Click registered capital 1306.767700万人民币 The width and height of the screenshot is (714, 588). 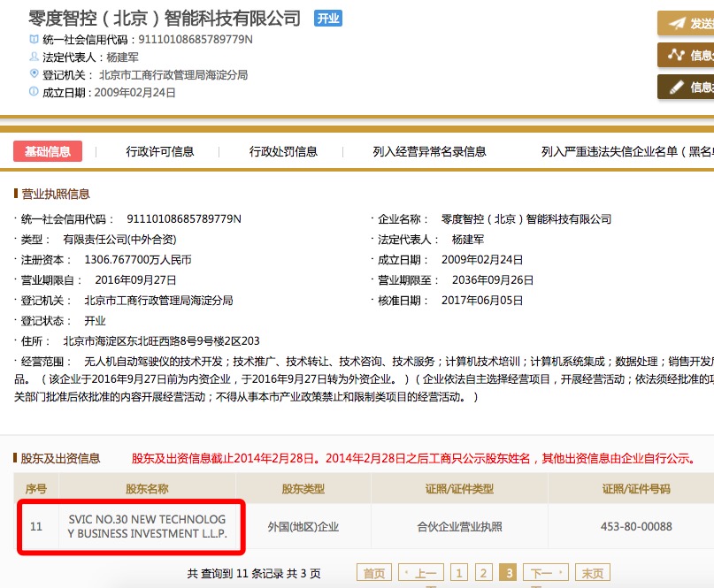click(x=138, y=259)
